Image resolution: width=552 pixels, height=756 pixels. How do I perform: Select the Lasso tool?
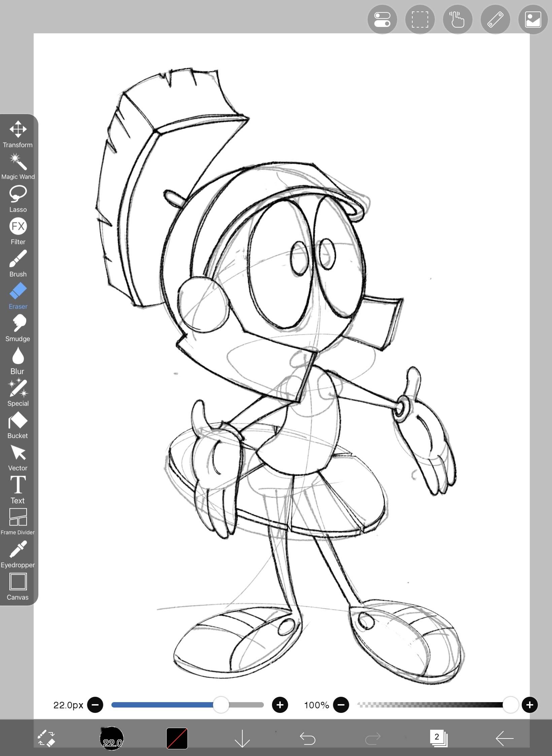pos(18,199)
